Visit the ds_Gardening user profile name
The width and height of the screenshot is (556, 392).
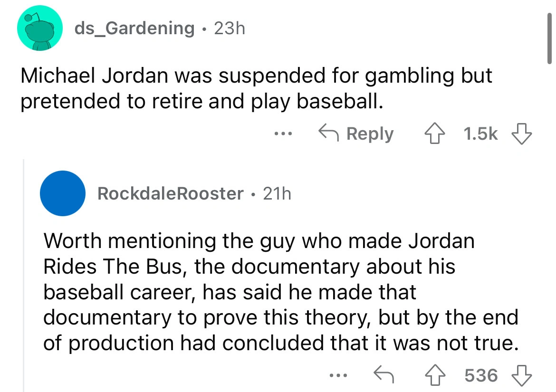click(x=134, y=29)
